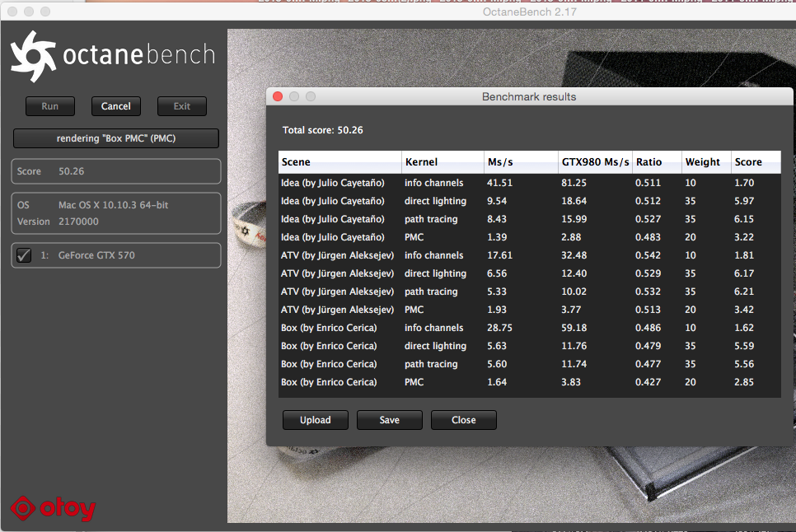Select the Idea path tracing row
Viewport: 796px width, 532px height.
[530, 219]
